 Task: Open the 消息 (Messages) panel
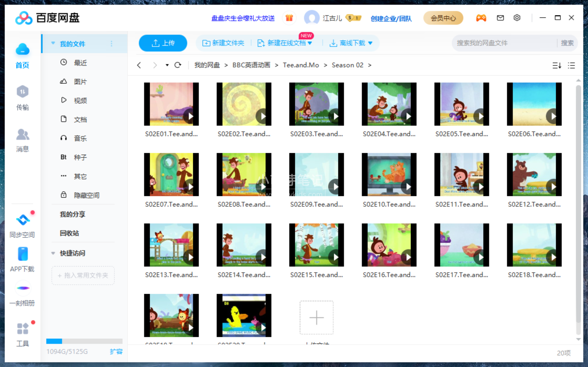(x=22, y=140)
